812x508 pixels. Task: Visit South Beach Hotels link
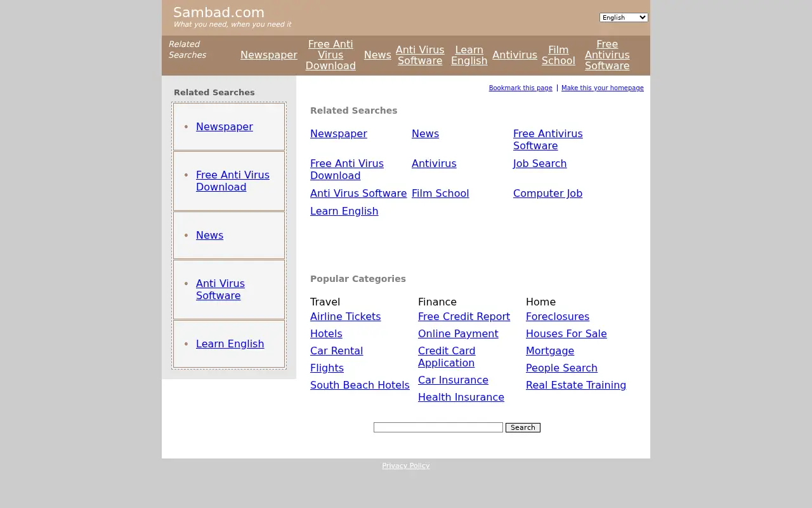coord(360,385)
